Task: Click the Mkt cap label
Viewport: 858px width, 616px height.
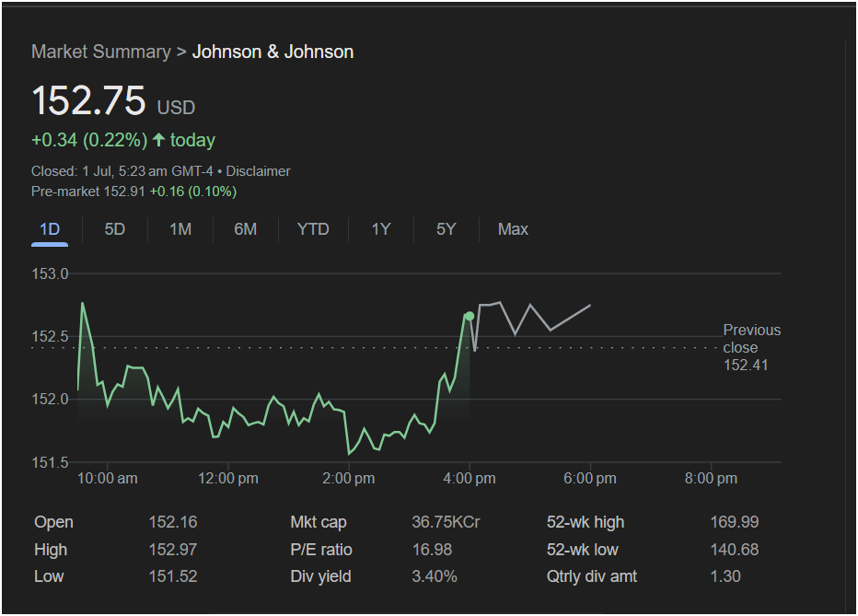Action: click(x=319, y=522)
